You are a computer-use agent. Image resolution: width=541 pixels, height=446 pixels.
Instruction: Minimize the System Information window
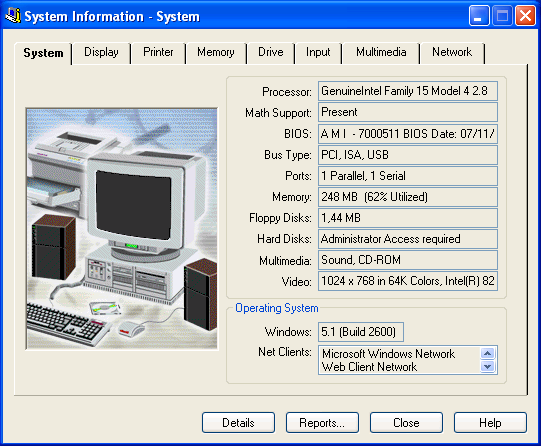479,16
